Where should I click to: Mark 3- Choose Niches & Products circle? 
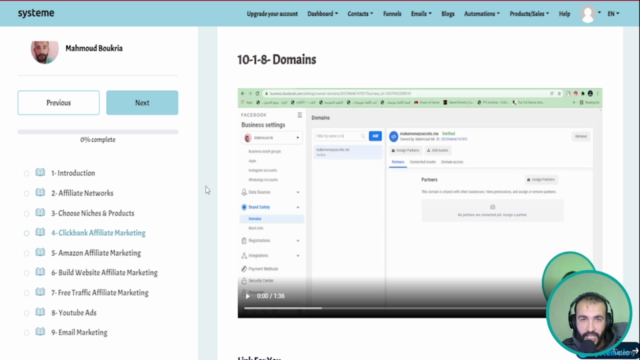(27, 213)
